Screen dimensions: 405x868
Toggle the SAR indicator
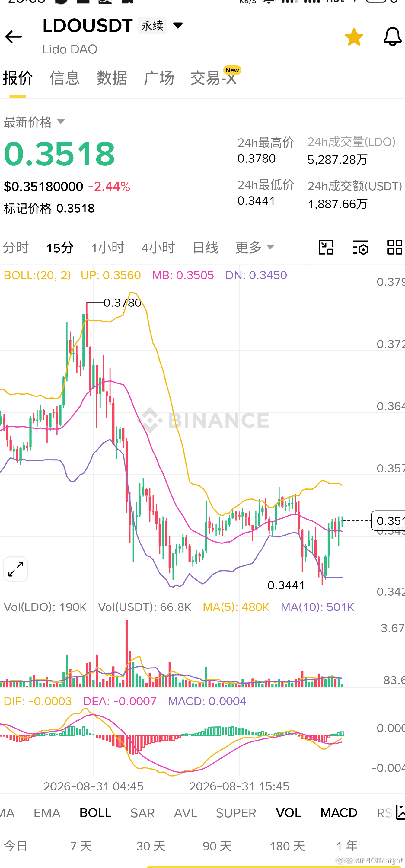pyautogui.click(x=142, y=813)
